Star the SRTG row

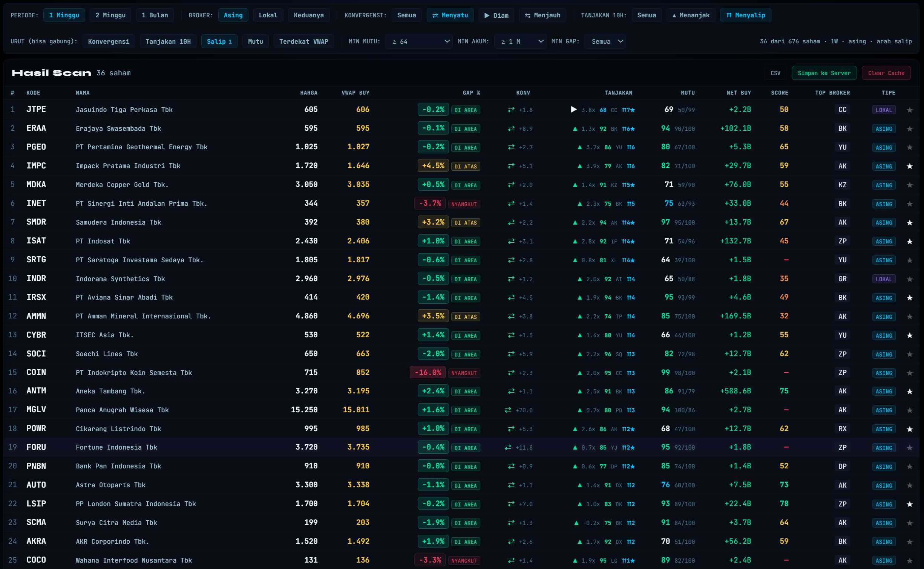tap(909, 260)
